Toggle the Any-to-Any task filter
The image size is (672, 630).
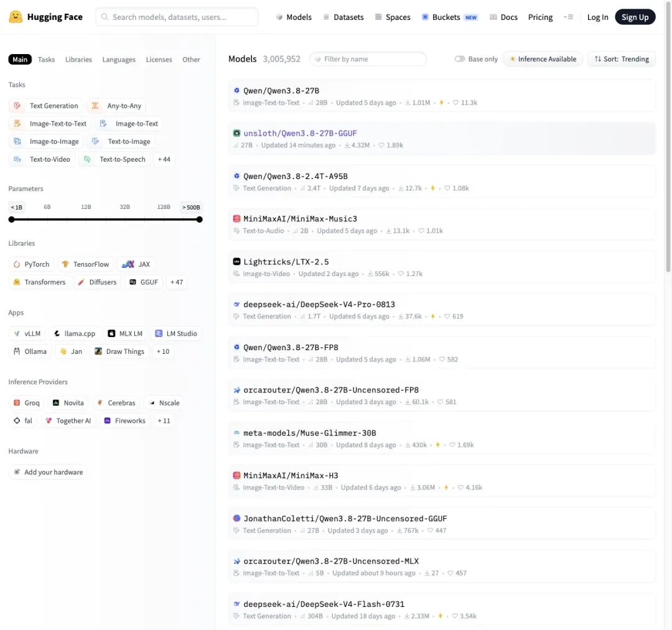tap(116, 106)
